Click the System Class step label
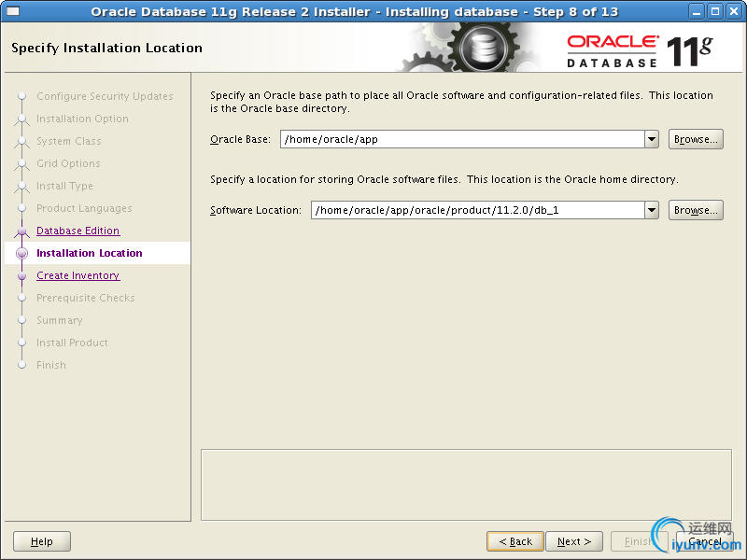Viewport: 747px width, 560px height. coord(68,141)
